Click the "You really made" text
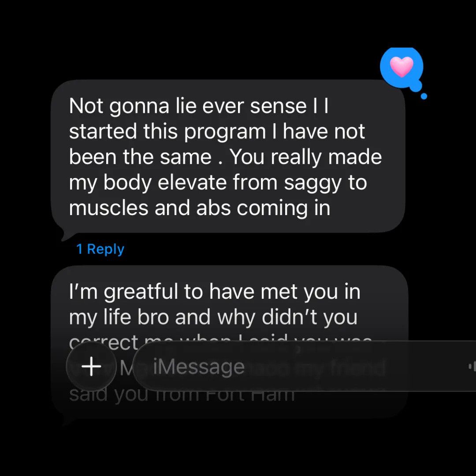Image resolution: width=476 pixels, height=476 pixels. [x=305, y=157]
